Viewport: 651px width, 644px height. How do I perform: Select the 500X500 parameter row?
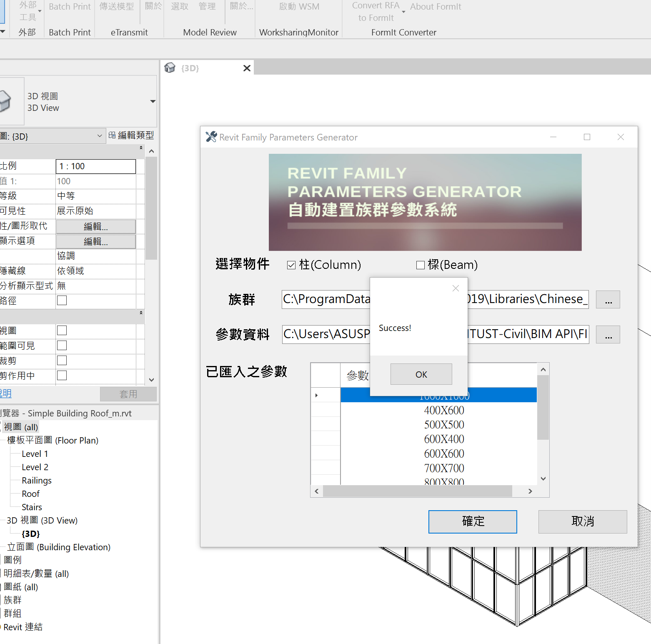point(438,425)
